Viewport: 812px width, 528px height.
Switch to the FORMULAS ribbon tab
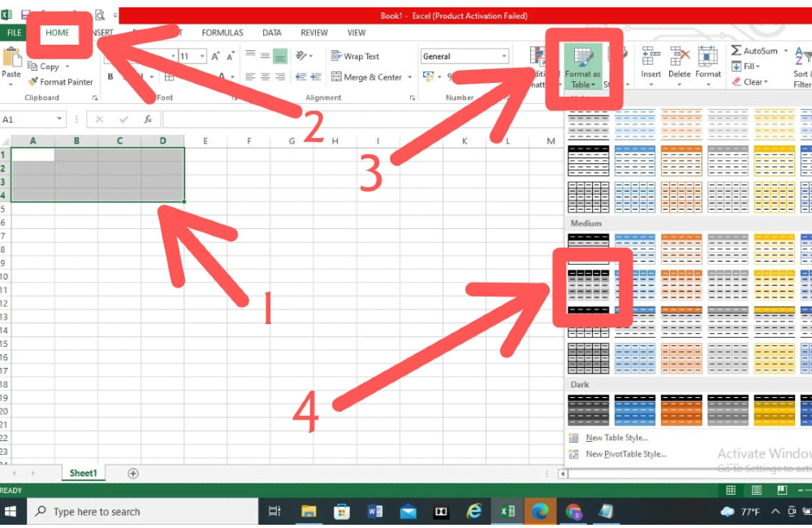(x=222, y=32)
